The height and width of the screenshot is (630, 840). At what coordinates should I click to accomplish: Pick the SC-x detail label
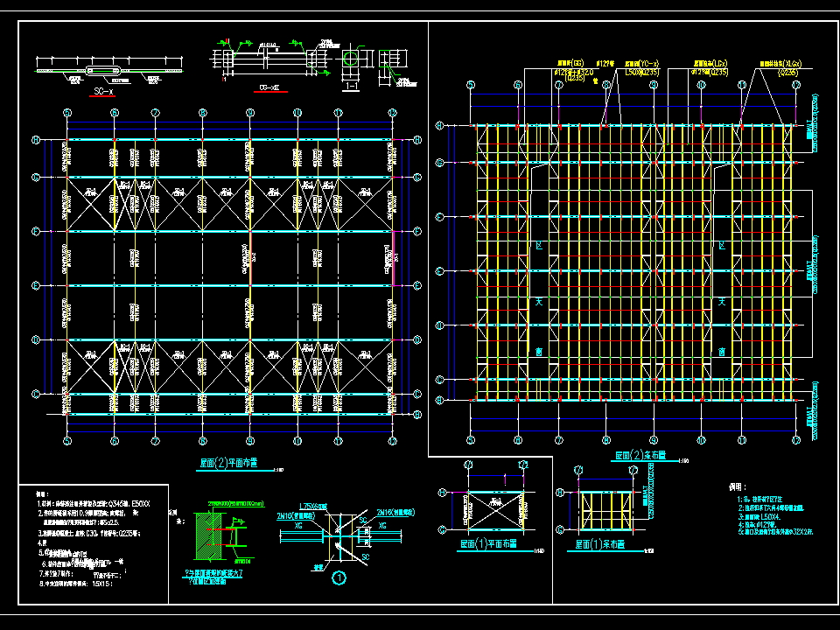103,92
